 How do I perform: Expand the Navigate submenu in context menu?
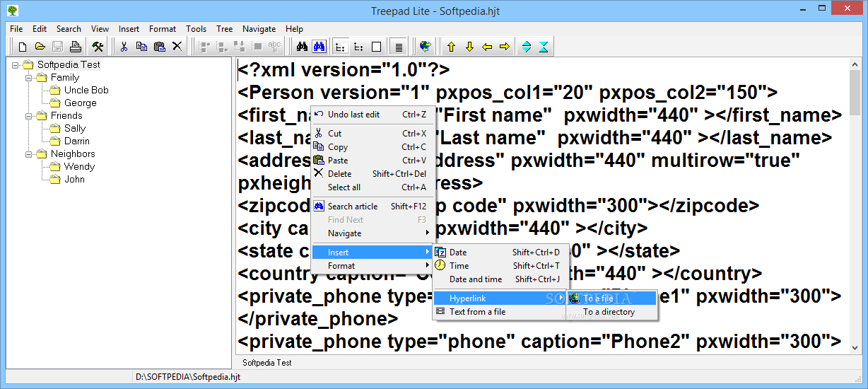tap(372, 233)
